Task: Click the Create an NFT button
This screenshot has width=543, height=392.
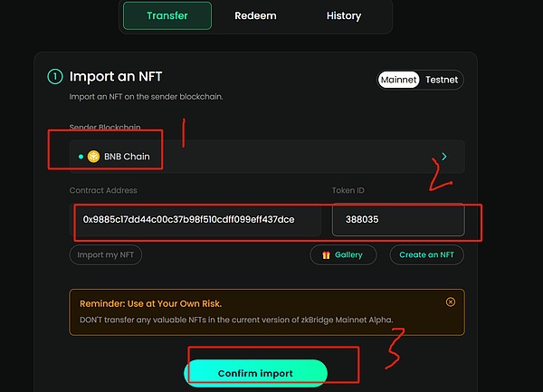Action: click(x=426, y=255)
